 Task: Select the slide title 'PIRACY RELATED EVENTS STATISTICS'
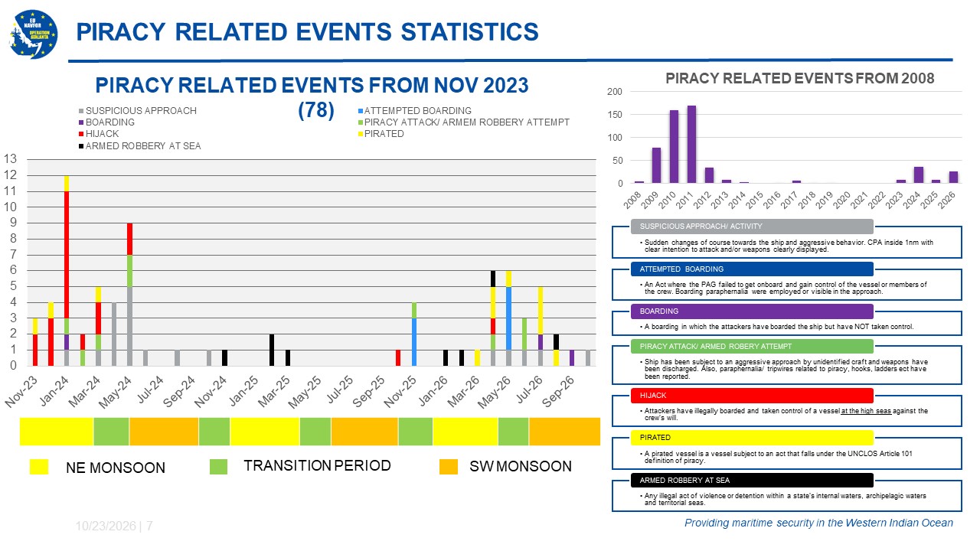tap(306, 31)
